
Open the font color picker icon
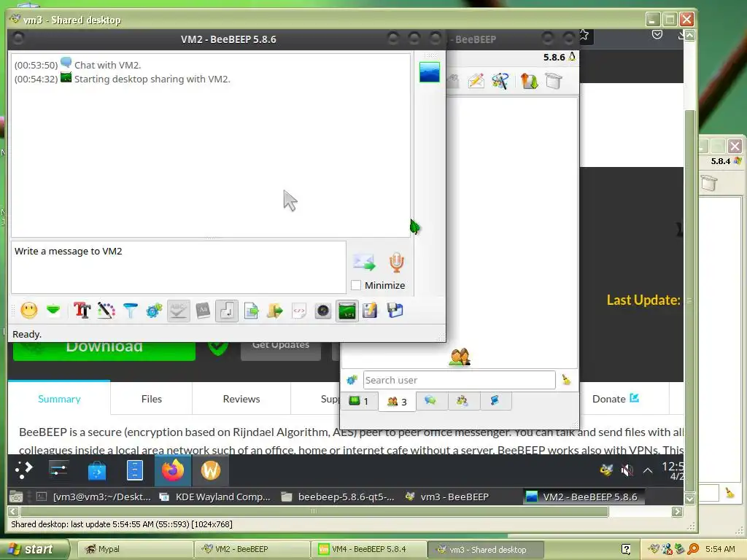pos(107,311)
